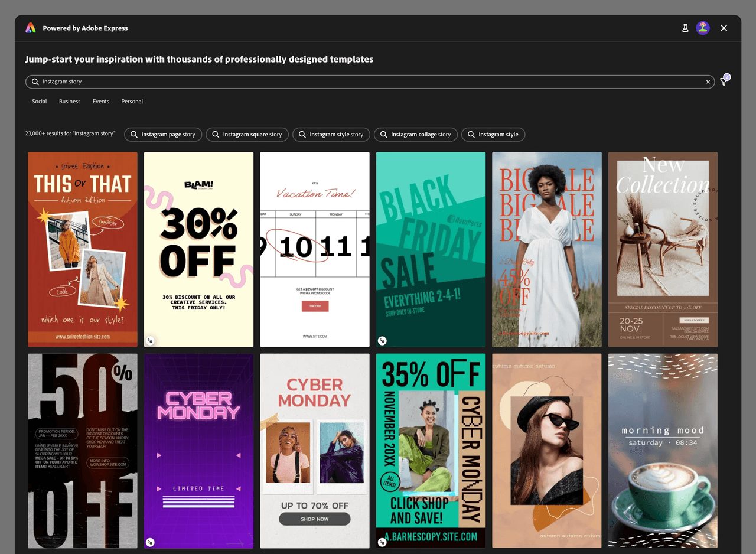This screenshot has height=554, width=756.
Task: Open the instagram style story suggestion
Action: coord(331,134)
